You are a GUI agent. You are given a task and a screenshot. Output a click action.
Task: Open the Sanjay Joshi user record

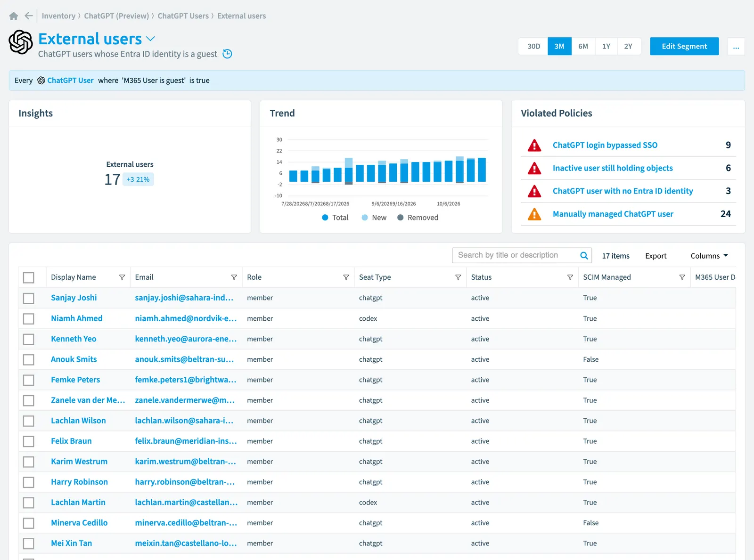74,298
